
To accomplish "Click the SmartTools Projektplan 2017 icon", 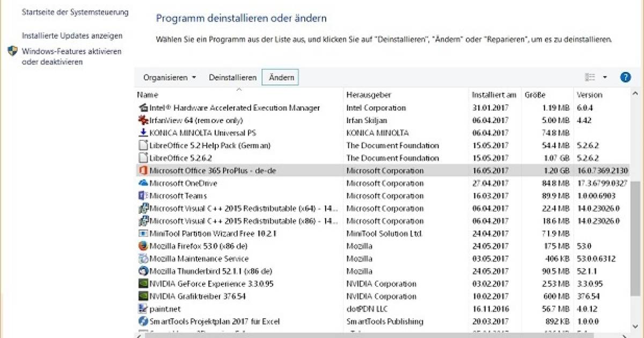I will click(x=143, y=321).
